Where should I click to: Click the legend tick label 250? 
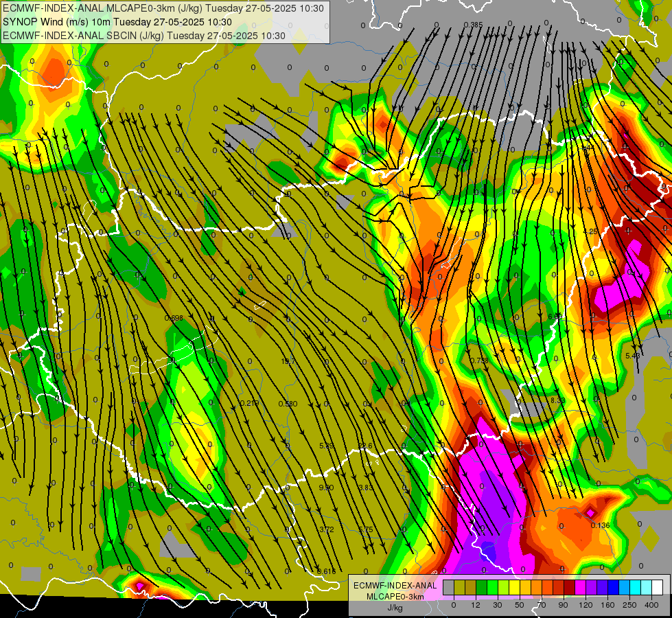[629, 605]
